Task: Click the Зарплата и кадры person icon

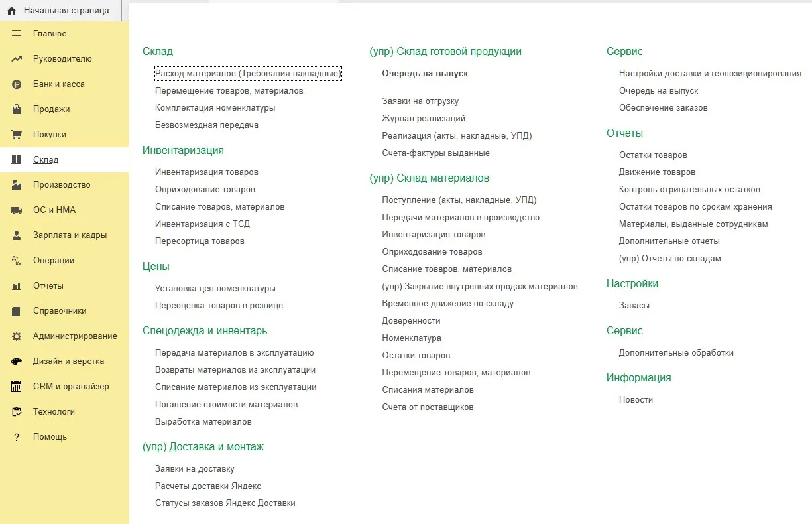Action: click(17, 235)
